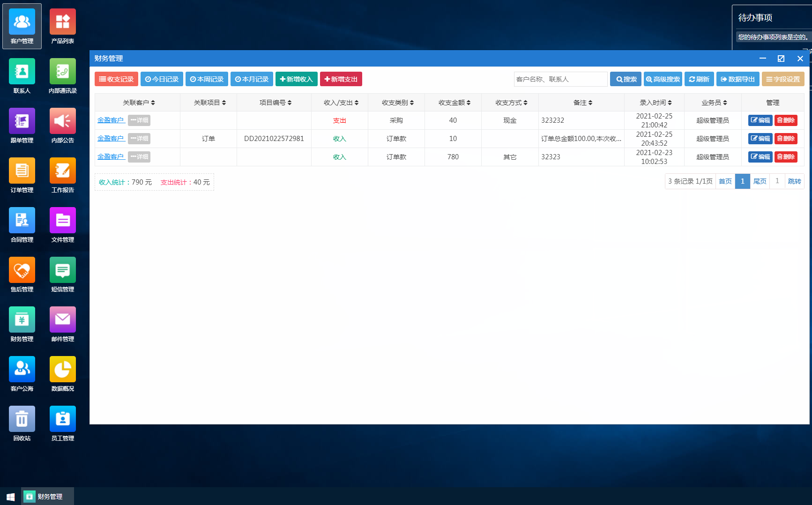812x505 pixels.
Task: Maximize the 财务管理 window
Action: coord(781,59)
